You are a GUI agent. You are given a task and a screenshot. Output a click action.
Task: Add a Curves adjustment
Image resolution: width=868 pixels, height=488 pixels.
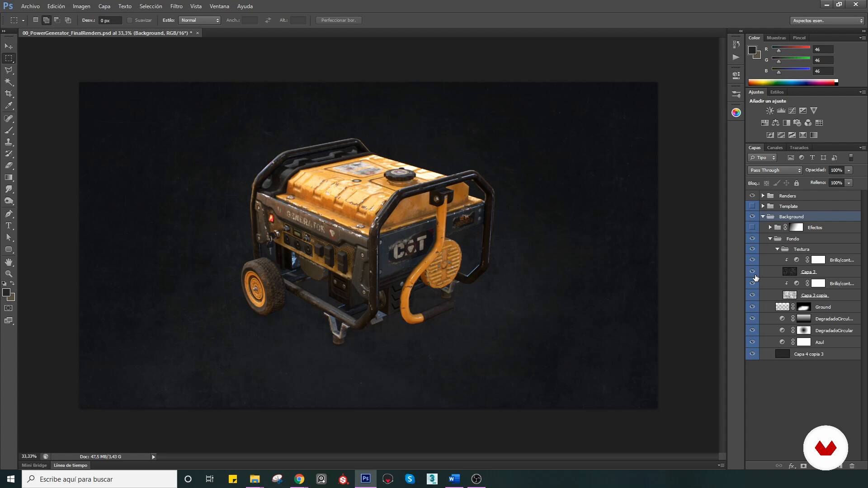coord(792,111)
